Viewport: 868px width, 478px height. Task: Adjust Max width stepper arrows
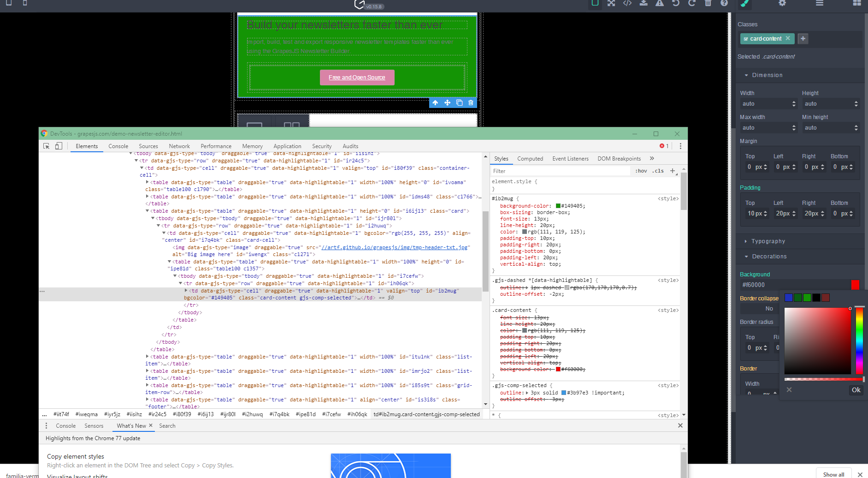[794, 128]
